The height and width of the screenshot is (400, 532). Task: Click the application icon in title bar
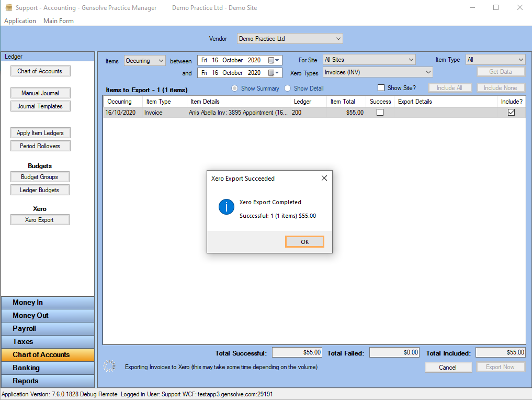[8, 8]
